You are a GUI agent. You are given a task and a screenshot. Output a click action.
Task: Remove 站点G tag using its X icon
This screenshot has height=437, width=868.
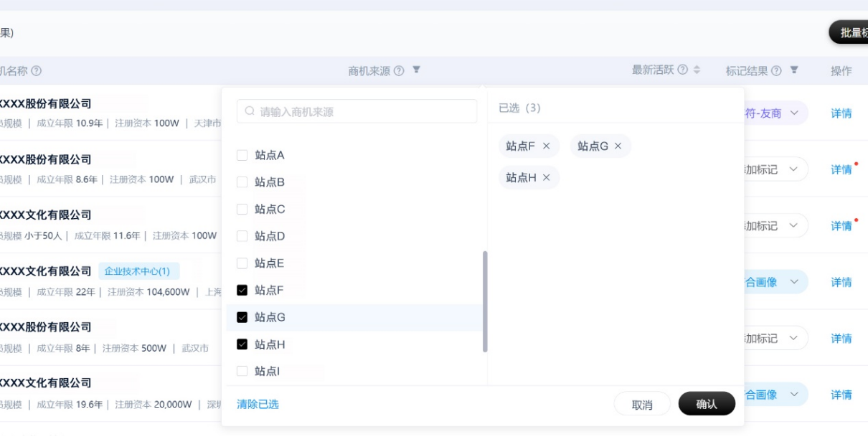[x=618, y=146]
